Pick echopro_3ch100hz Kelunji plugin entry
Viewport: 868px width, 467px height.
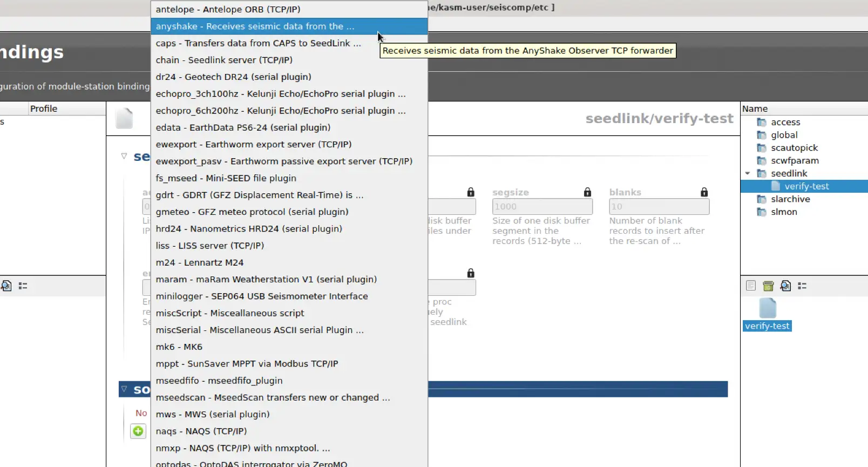click(x=289, y=94)
